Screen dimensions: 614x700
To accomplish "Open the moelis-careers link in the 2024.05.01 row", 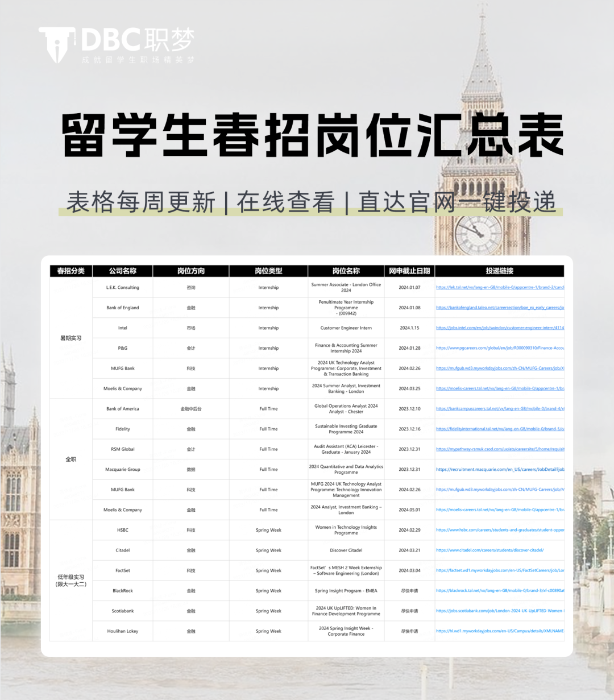I will [500, 510].
